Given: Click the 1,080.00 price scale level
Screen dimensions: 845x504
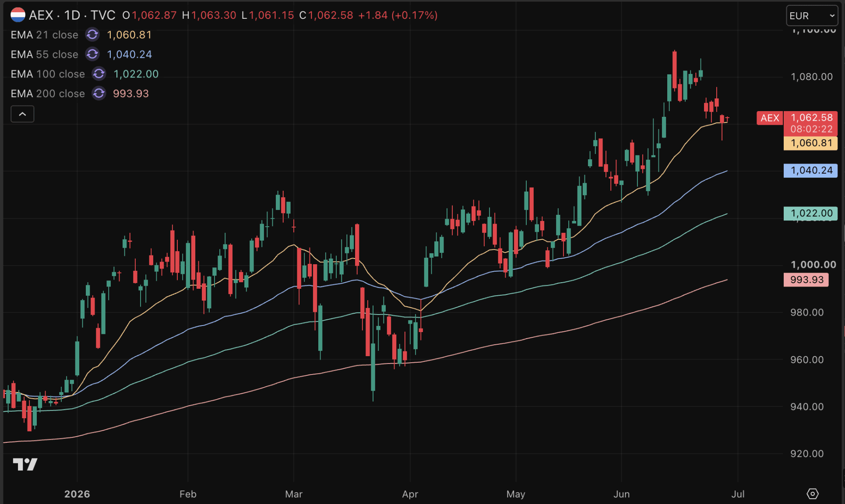Looking at the screenshot, I should (812, 77).
